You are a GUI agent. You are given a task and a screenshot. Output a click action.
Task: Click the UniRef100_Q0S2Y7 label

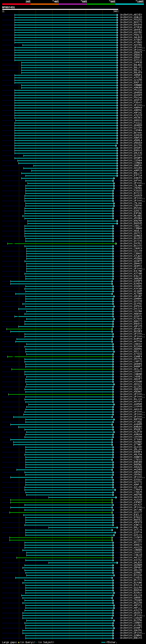(131, 512)
